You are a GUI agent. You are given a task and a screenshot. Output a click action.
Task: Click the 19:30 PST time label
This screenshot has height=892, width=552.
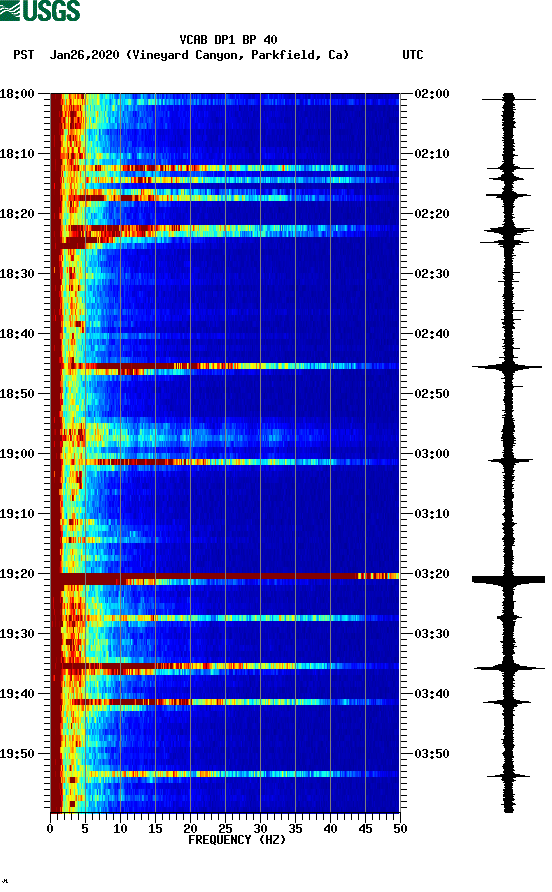[x=17, y=634]
